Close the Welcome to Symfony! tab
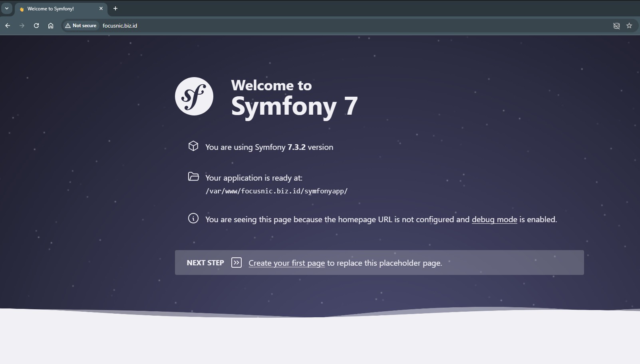Image resolution: width=640 pixels, height=364 pixels. (101, 8)
